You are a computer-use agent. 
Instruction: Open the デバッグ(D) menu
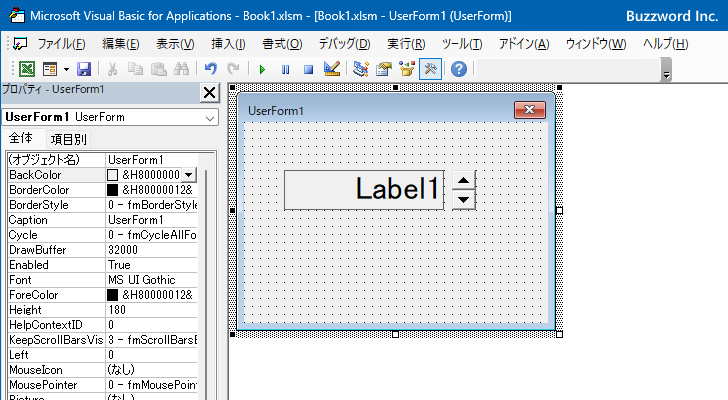(344, 44)
